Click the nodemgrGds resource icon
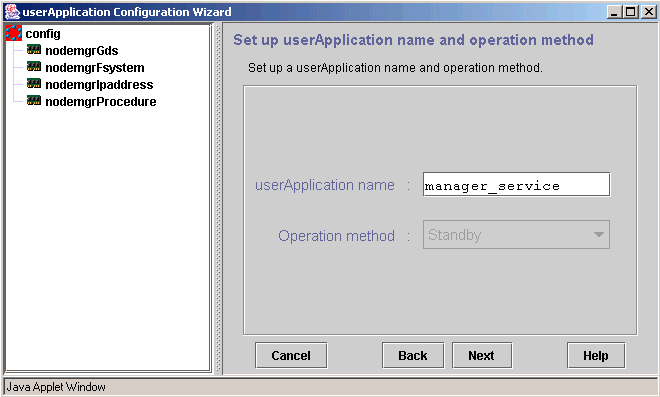Viewport: 660px width, 397px height. (34, 50)
